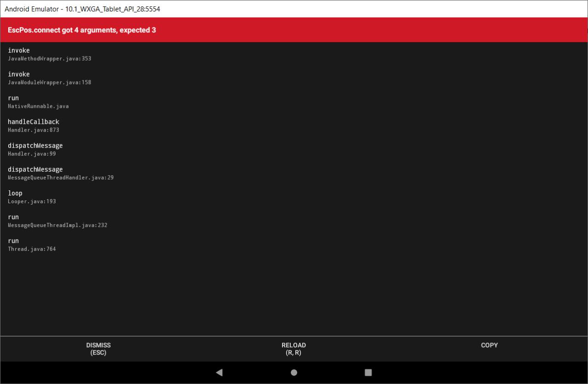
Task: Tap the Android back navigation icon
Action: [219, 373]
